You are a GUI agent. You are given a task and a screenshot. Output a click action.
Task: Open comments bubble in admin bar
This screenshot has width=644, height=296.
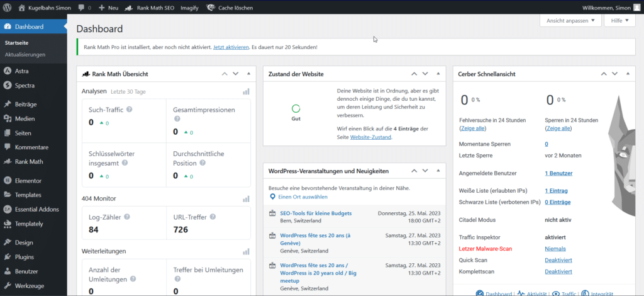pos(84,8)
